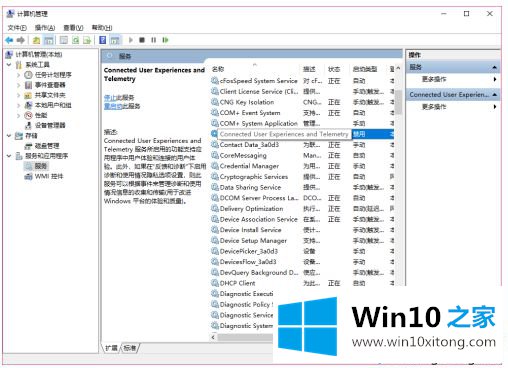
Task: Select the Contact Data_3a0d3 service
Action: point(249,145)
